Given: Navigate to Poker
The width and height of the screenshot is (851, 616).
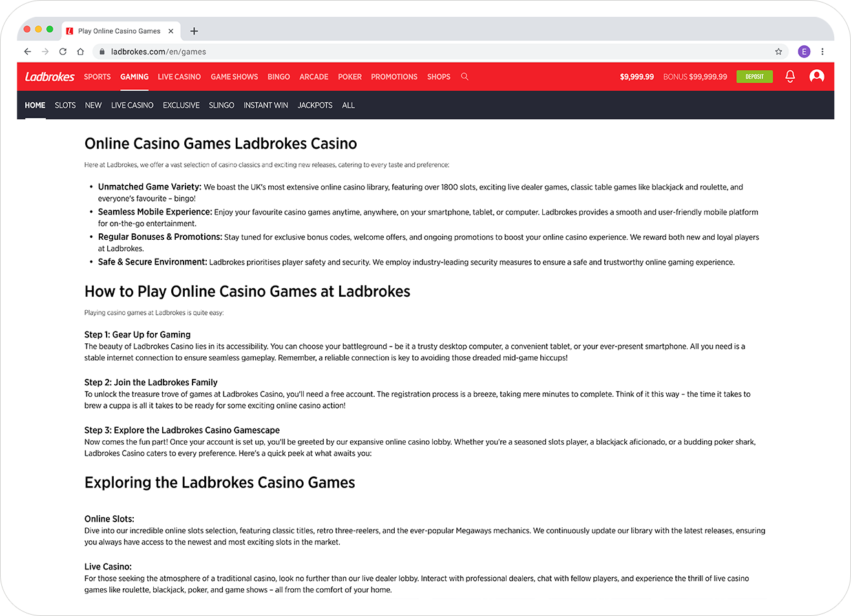Looking at the screenshot, I should coord(350,77).
